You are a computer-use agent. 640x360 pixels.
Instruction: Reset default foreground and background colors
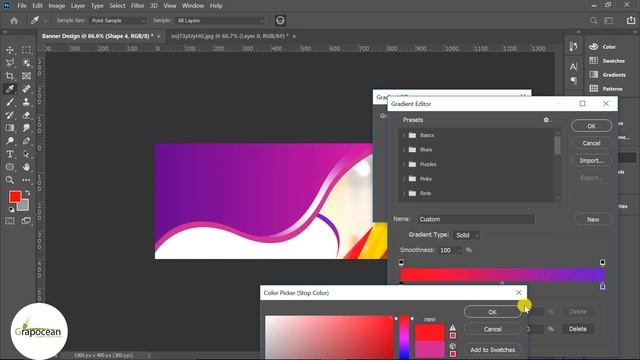click(11, 209)
